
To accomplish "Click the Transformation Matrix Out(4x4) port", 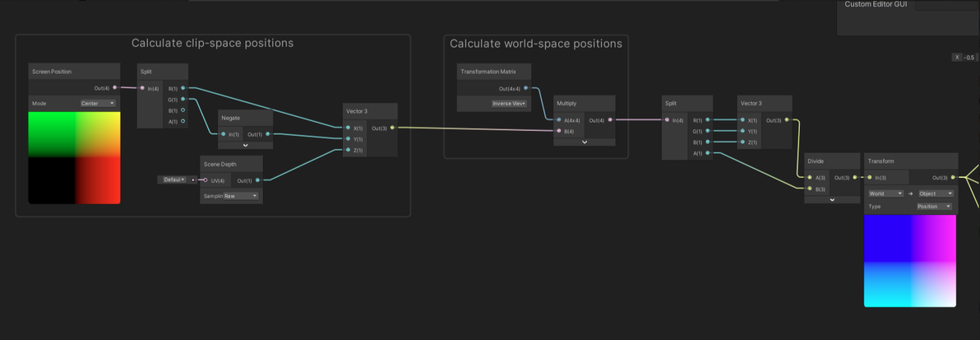I will tap(525, 88).
